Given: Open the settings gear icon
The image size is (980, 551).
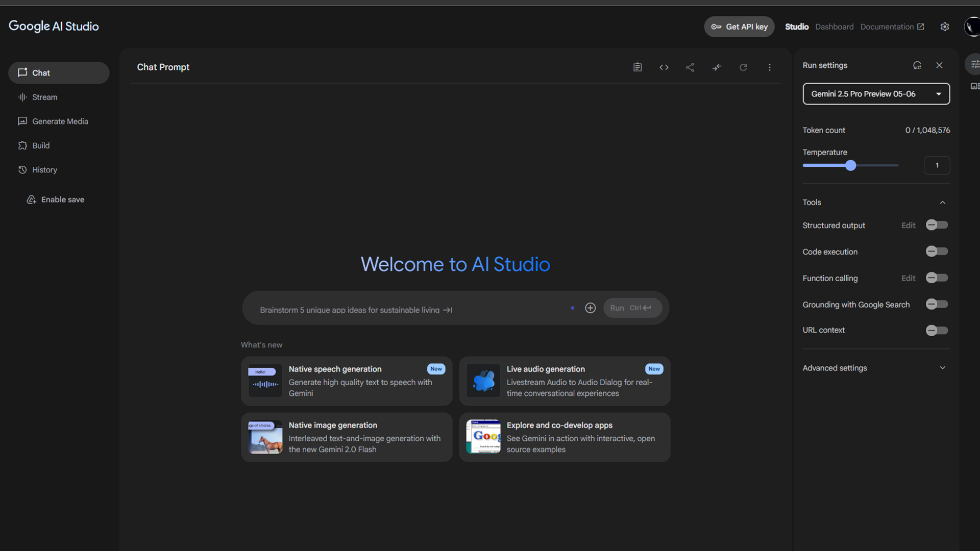Looking at the screenshot, I should click(x=945, y=27).
